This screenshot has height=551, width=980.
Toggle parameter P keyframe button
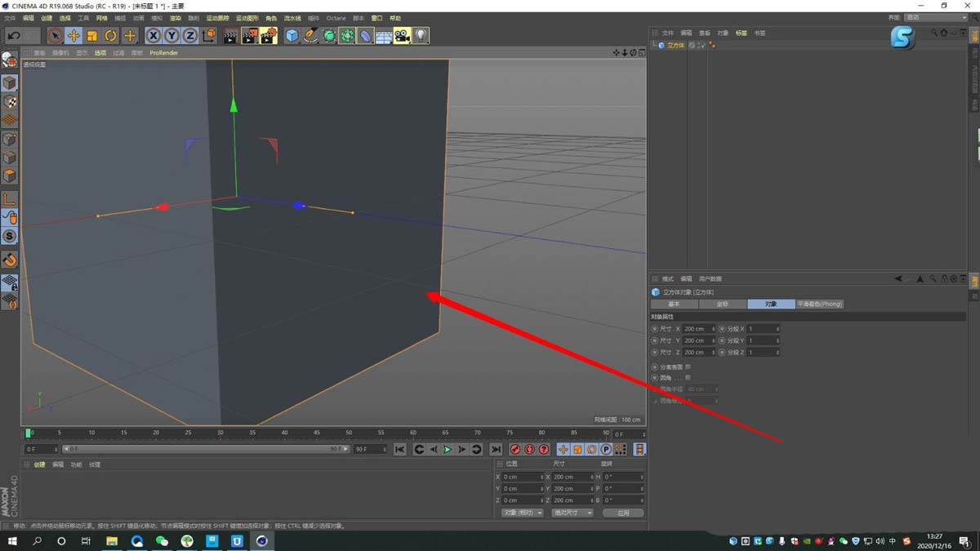[x=606, y=449]
